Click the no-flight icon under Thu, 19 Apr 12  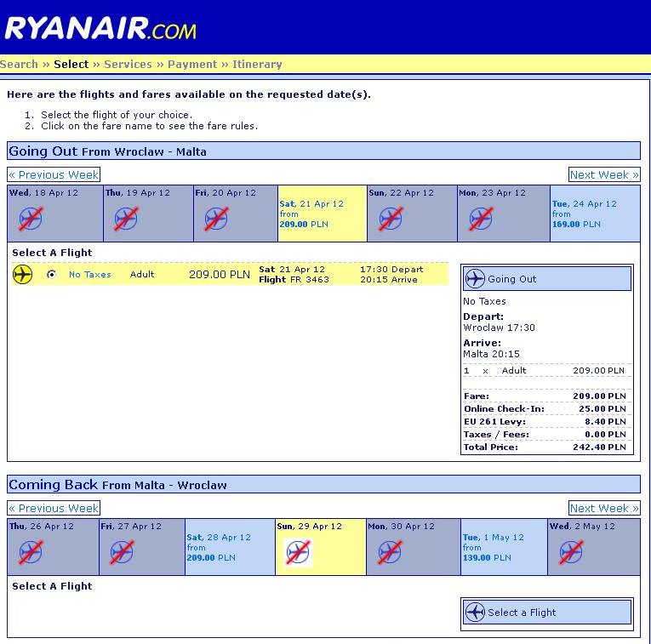(x=126, y=219)
